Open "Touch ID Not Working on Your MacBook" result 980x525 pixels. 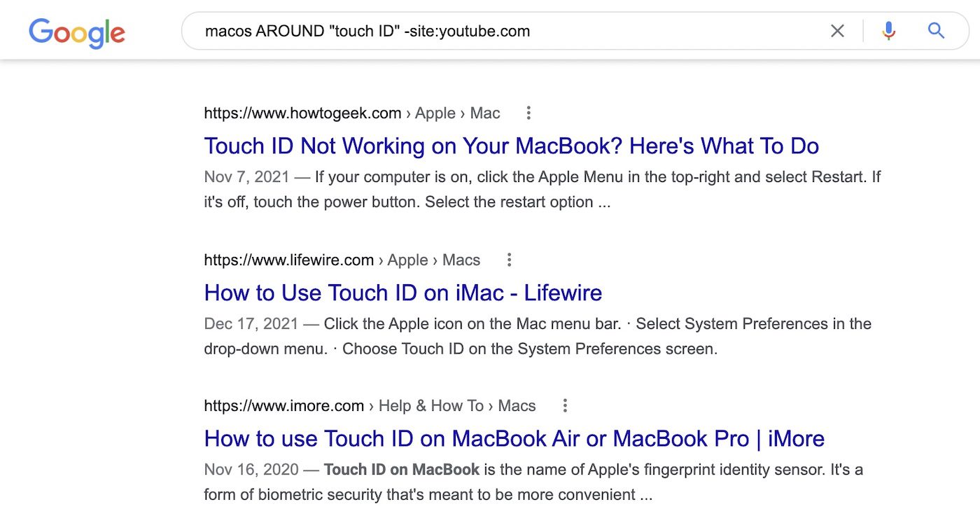(511, 146)
